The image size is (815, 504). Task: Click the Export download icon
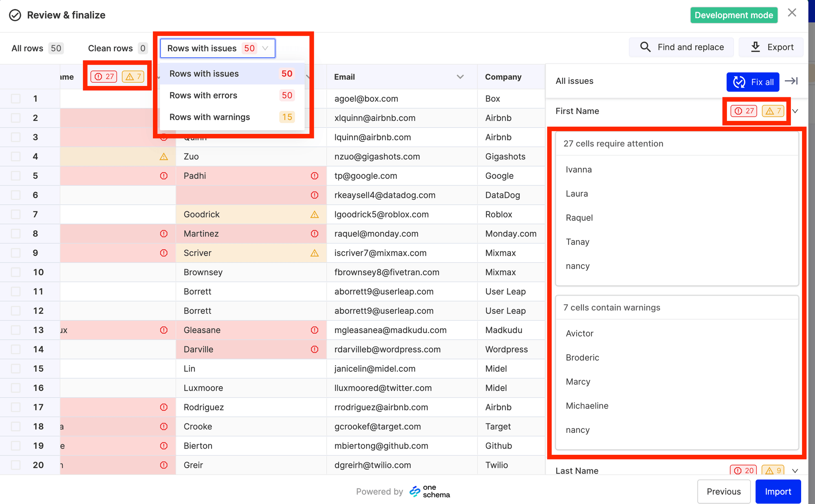coord(756,47)
